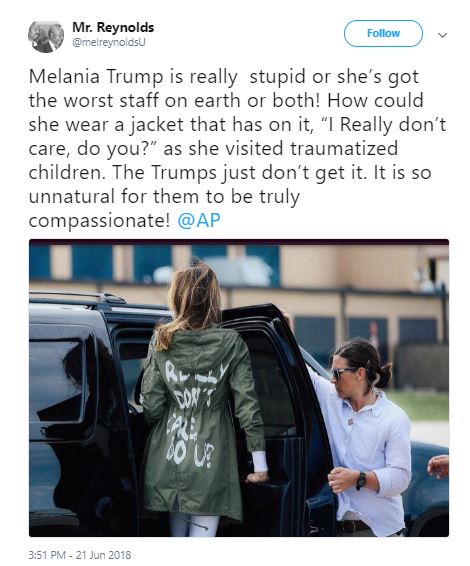Click the 21 Jun 2018 date text

point(103,554)
